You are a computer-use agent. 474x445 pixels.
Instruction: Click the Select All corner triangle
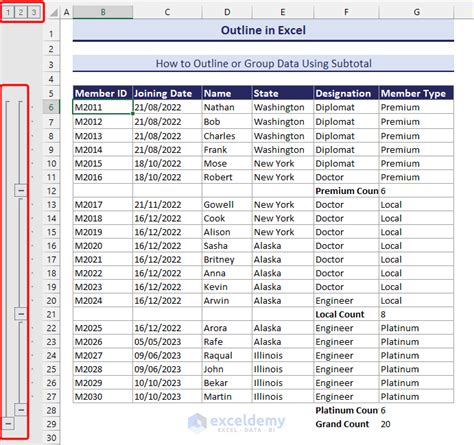(x=53, y=13)
